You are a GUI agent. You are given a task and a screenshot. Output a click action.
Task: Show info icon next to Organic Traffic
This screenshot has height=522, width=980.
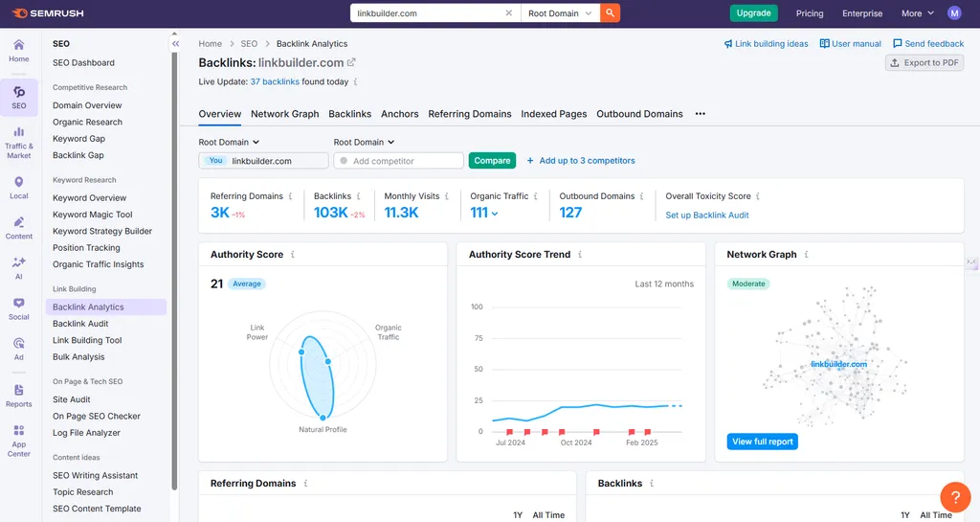point(536,196)
